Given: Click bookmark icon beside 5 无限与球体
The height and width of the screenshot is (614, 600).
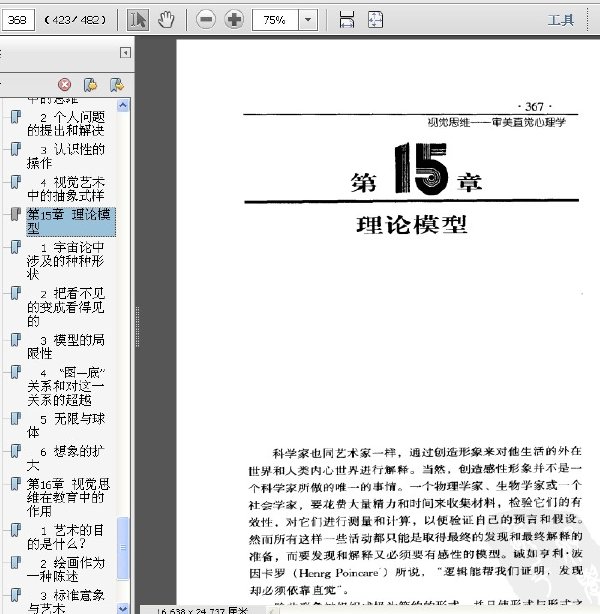Looking at the screenshot, I should [16, 419].
